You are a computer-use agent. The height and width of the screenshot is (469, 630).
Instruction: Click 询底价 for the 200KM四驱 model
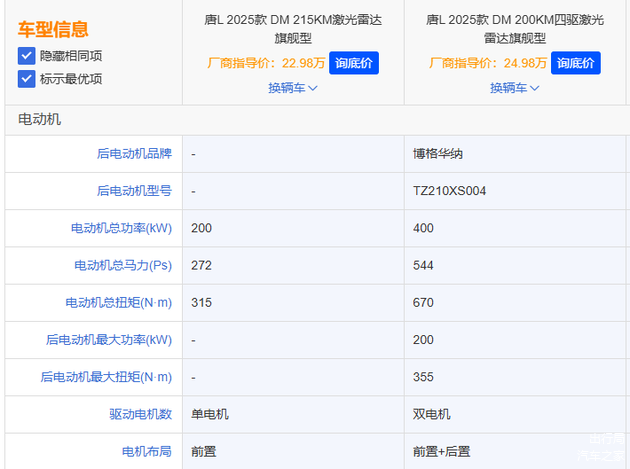pos(575,63)
